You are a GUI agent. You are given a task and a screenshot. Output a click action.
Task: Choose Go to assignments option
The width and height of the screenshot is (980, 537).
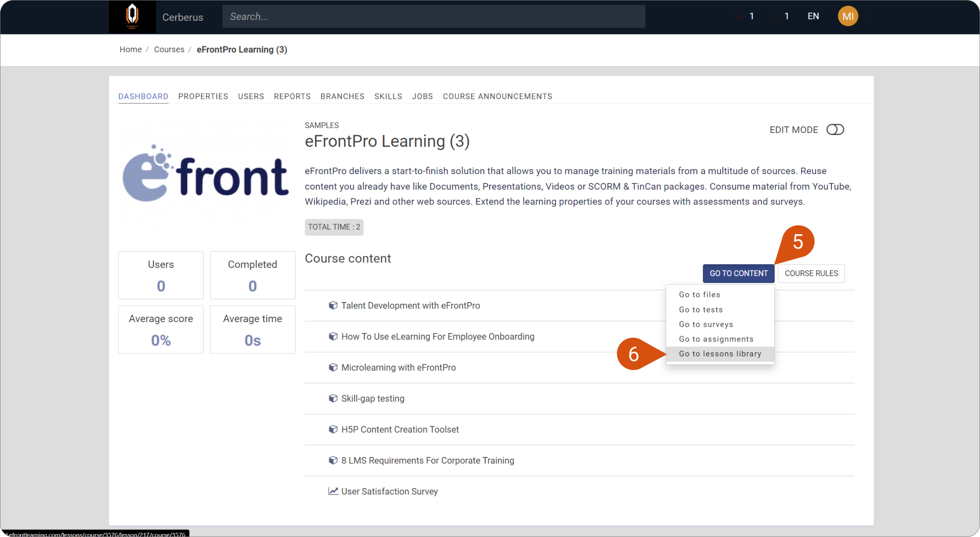click(x=720, y=339)
